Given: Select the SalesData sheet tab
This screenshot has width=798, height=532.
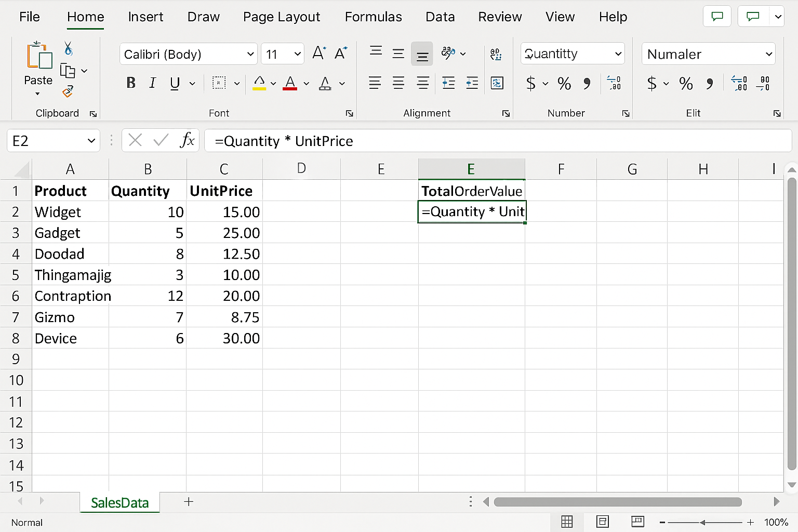Looking at the screenshot, I should tap(120, 502).
